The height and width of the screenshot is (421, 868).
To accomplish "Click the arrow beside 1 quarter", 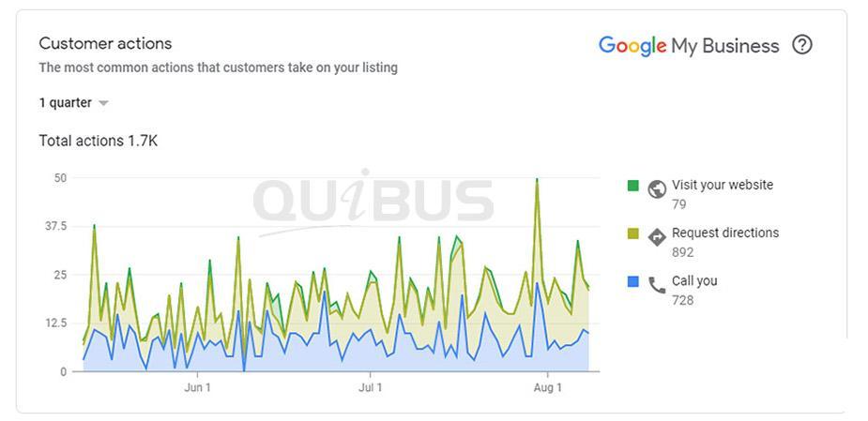I will click(x=103, y=103).
